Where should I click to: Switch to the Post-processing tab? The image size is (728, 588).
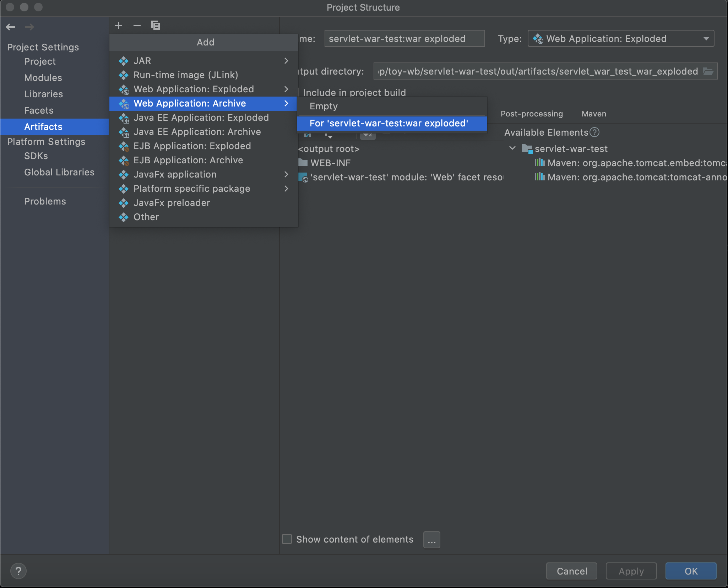[x=532, y=114]
